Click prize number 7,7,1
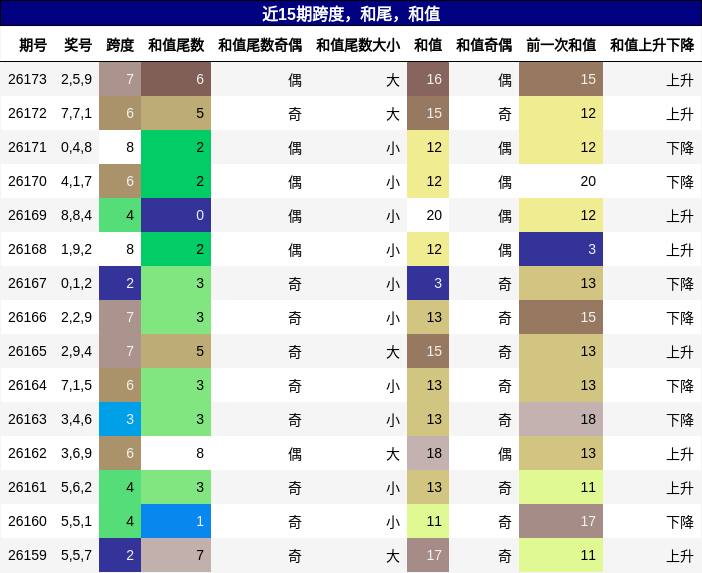This screenshot has height=573, width=702. [77, 113]
